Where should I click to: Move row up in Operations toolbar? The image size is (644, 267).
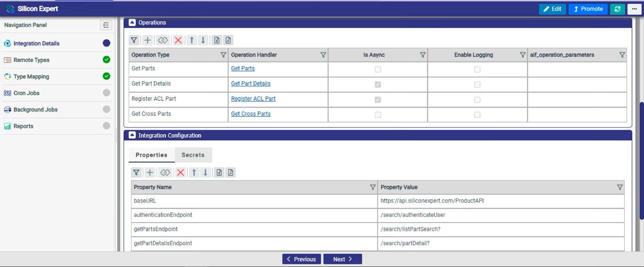[192, 40]
